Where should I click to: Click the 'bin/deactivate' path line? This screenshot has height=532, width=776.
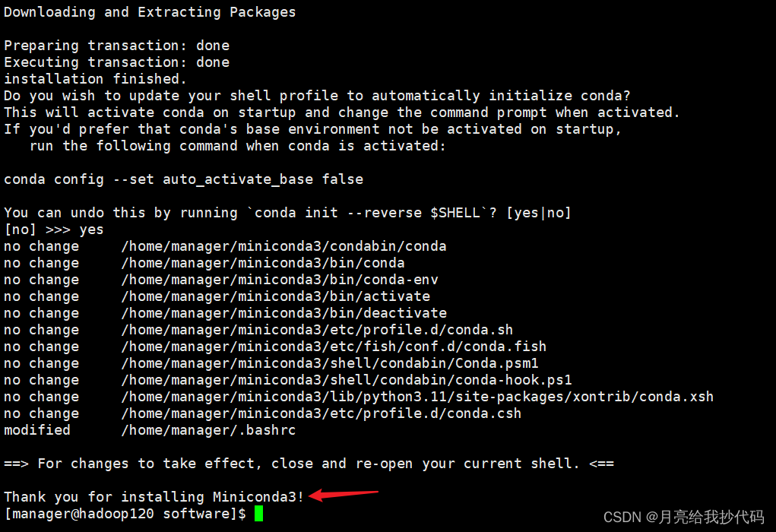click(284, 313)
